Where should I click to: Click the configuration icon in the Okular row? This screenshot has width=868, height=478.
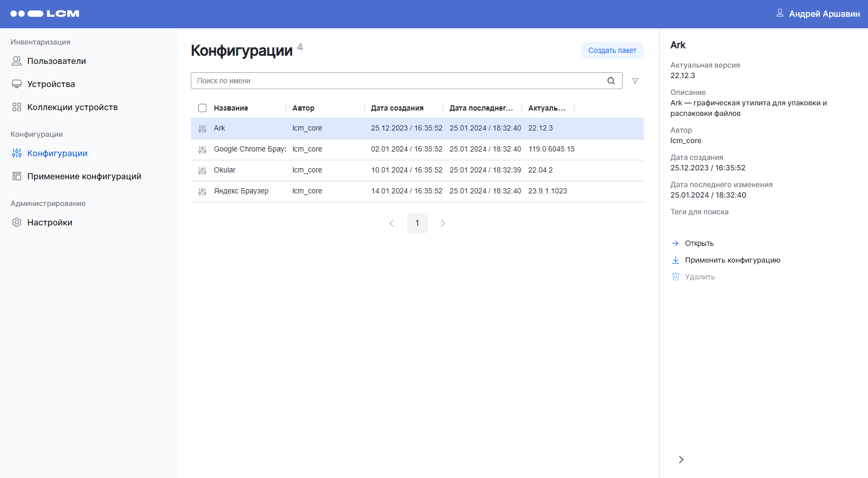coord(202,170)
